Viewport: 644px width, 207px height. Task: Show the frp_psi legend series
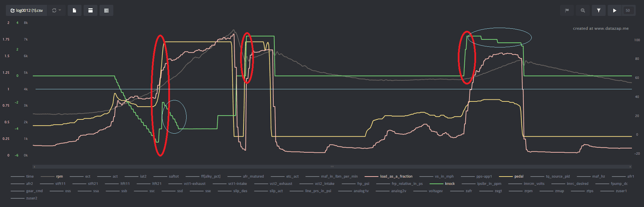(x=356, y=184)
